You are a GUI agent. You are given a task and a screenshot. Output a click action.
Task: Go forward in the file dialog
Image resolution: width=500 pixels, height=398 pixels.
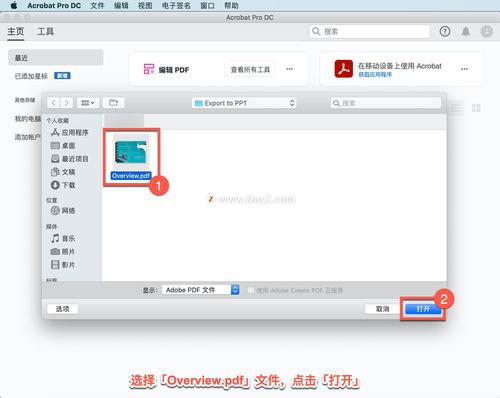[66, 103]
